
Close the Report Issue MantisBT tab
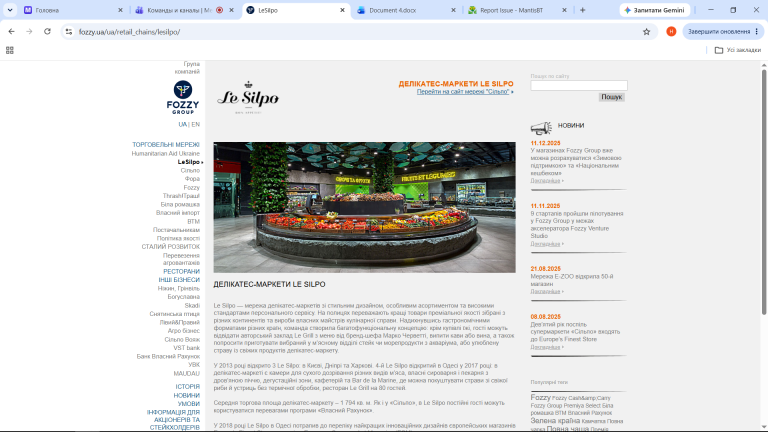pos(564,10)
